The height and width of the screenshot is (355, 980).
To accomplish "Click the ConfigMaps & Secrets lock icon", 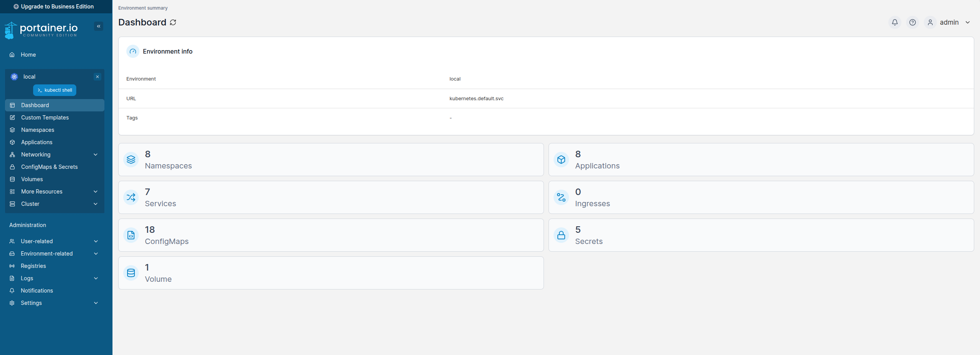I will point(12,167).
